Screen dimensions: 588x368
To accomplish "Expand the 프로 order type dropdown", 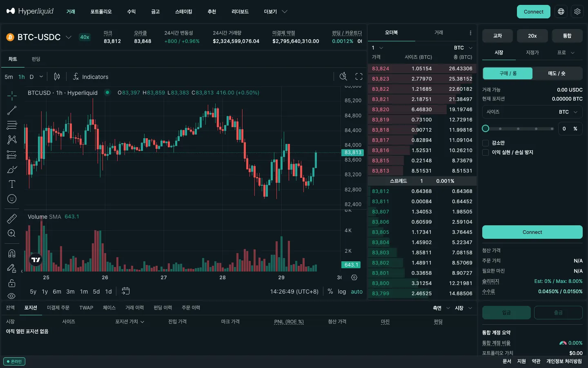I will pos(566,52).
